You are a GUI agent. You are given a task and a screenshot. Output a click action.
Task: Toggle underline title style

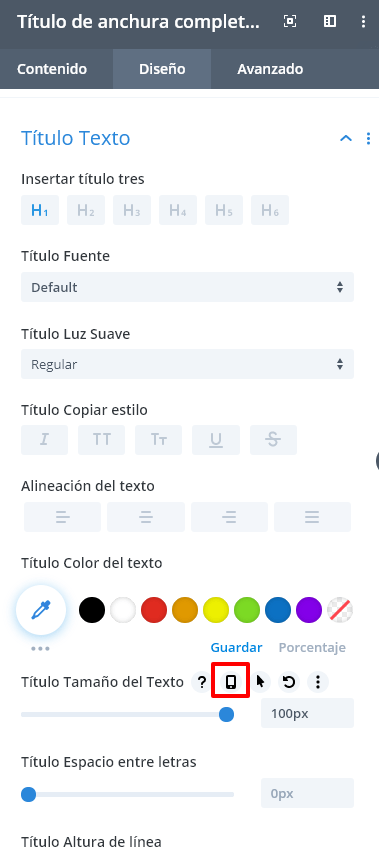click(216, 439)
